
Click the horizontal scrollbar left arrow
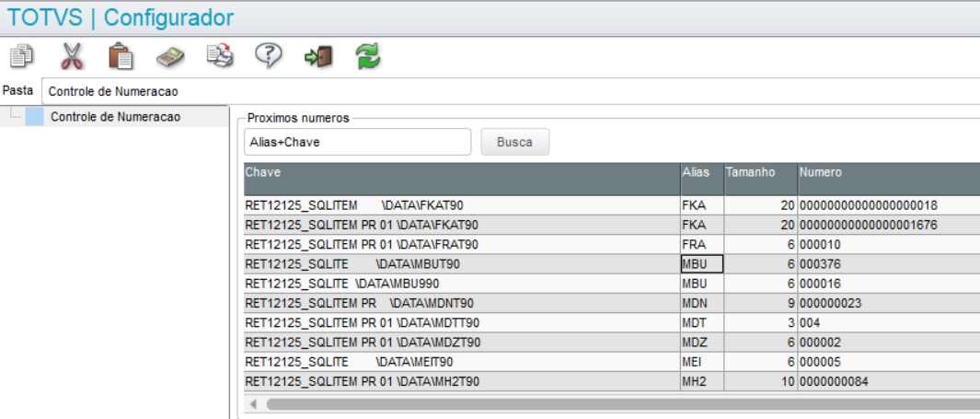[x=254, y=404]
